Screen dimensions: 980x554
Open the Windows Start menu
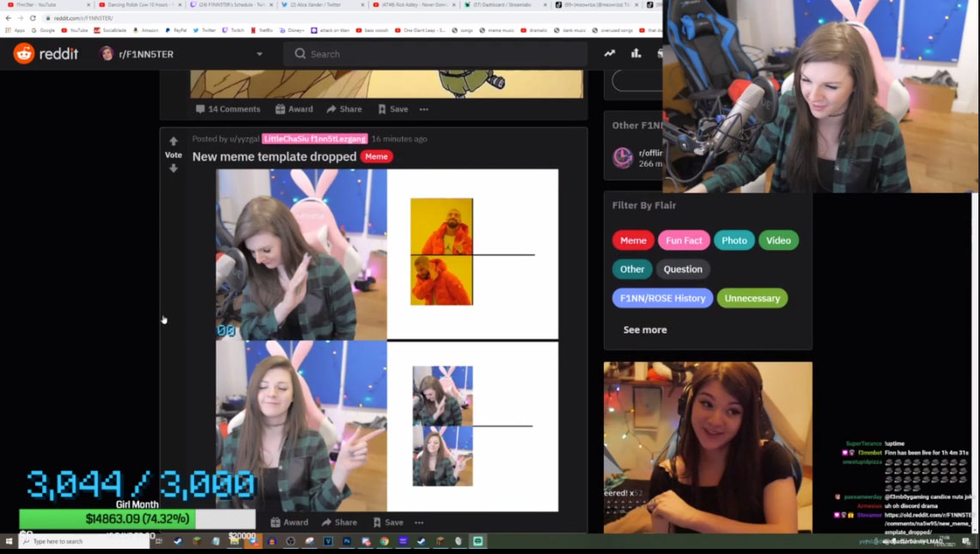pyautogui.click(x=9, y=541)
